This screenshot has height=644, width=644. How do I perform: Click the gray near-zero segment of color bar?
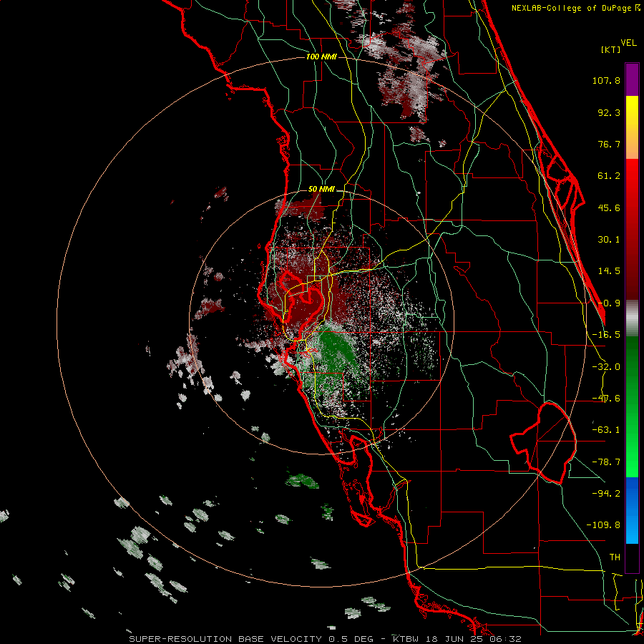point(632,318)
